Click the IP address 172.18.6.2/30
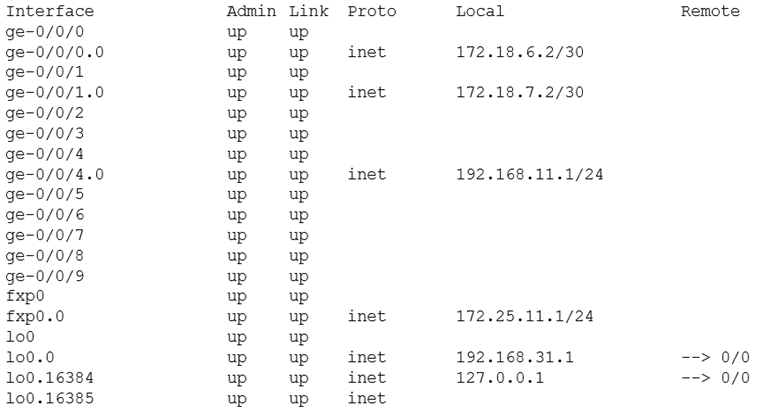The width and height of the screenshot is (771, 414). coord(520,52)
